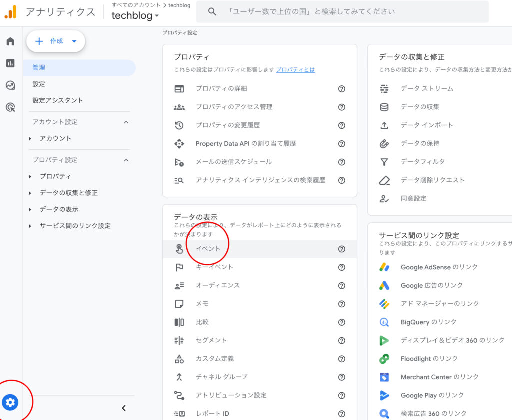The image size is (512, 420).
Task: Click the Google Play logo icon
Action: 384,395
